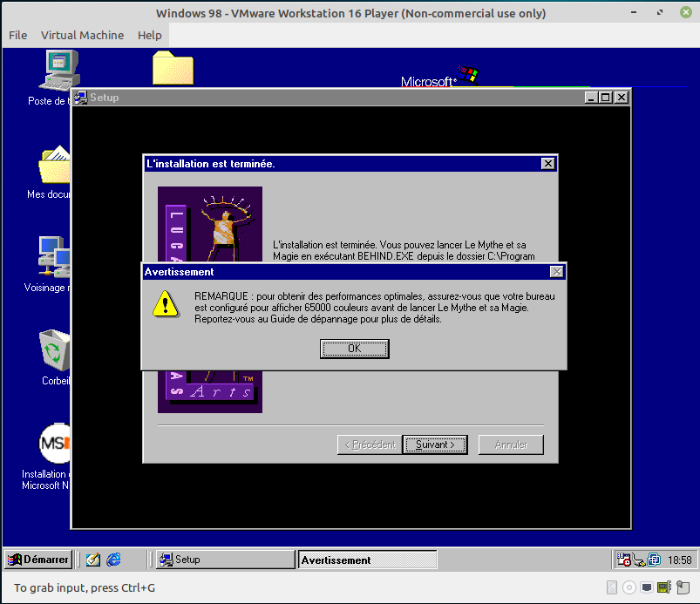
Task: Close the L'installation est terminée dialog
Action: point(548,163)
